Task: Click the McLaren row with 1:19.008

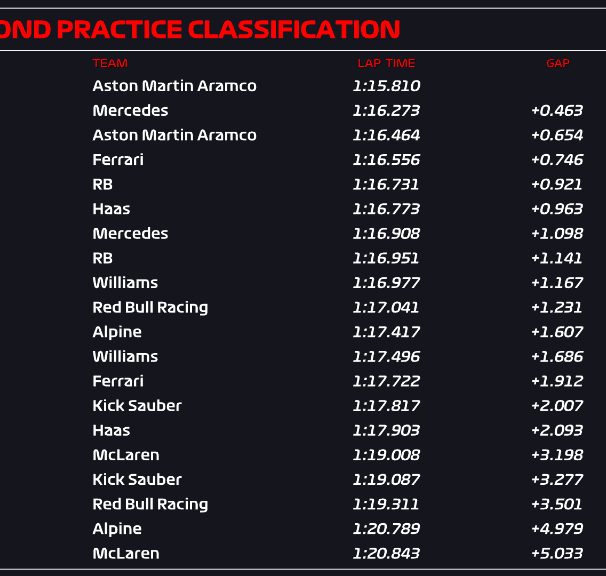Action: 303,455
